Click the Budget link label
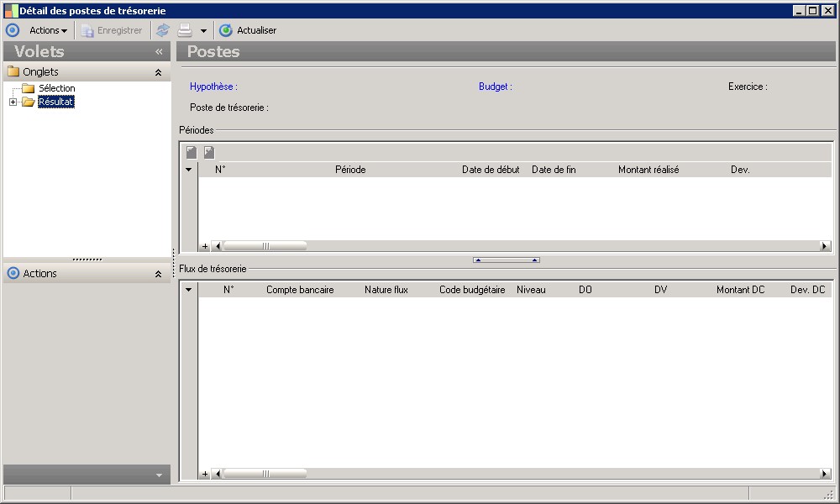The height and width of the screenshot is (504, 840). [495, 87]
